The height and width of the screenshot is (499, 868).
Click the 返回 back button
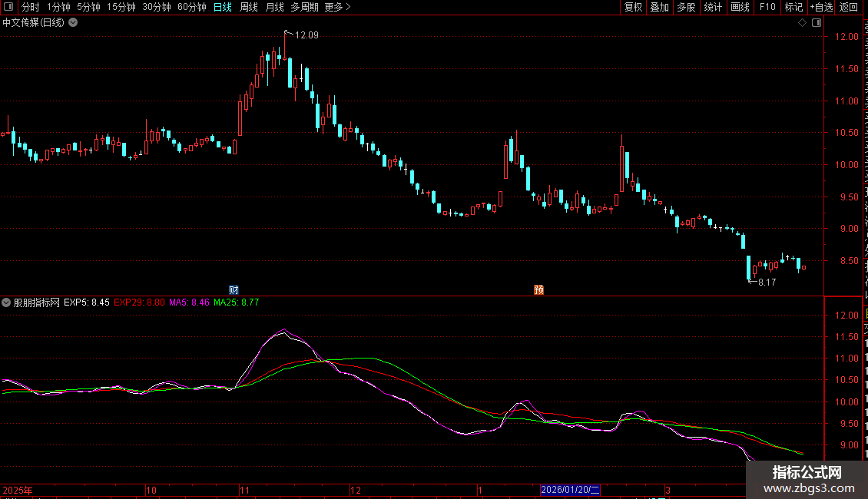pos(849,7)
